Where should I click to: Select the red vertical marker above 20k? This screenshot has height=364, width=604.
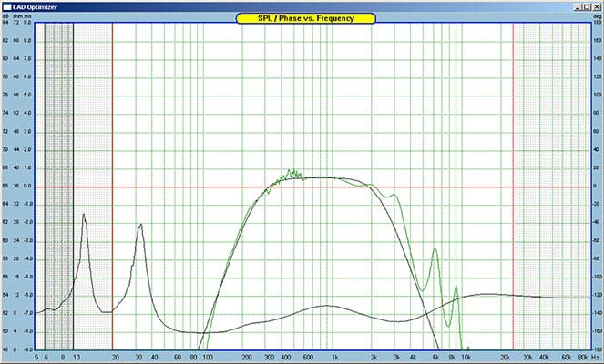click(x=513, y=182)
